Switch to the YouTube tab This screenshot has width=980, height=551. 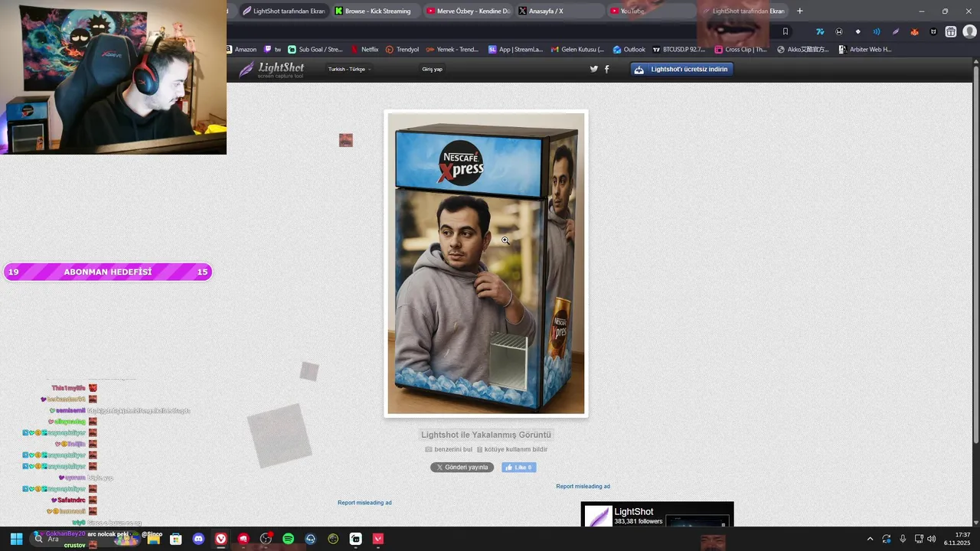tap(651, 11)
